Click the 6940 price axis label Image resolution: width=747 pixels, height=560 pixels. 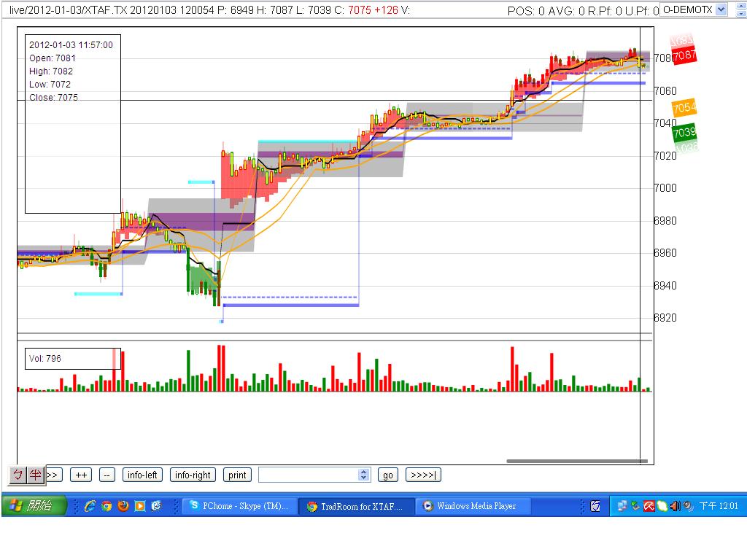point(665,285)
